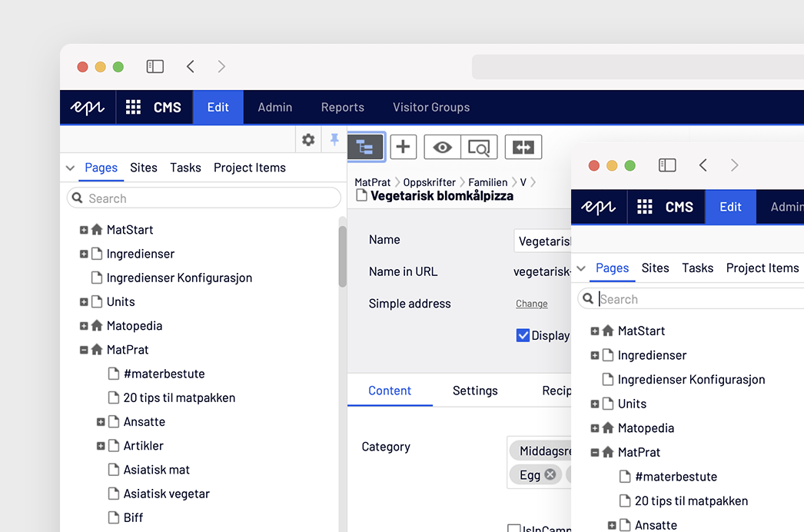The height and width of the screenshot is (532, 804).
Task: Open navigation pane settings gear
Action: [x=308, y=140]
